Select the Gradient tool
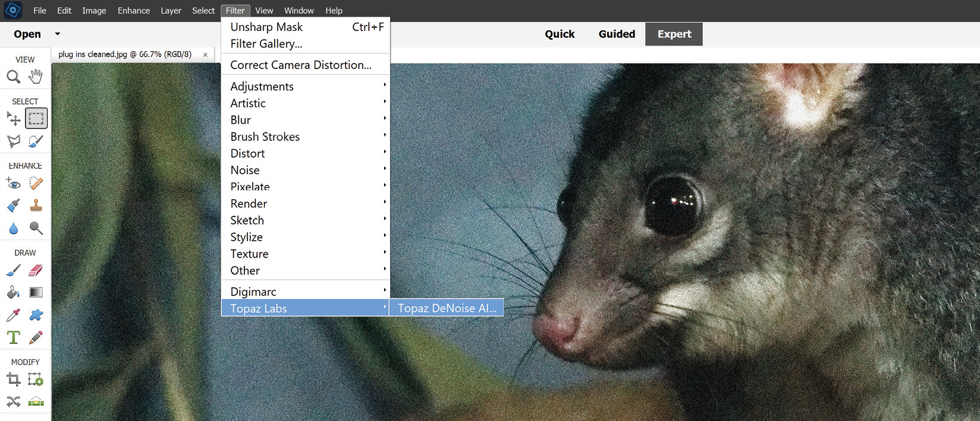 tap(36, 293)
